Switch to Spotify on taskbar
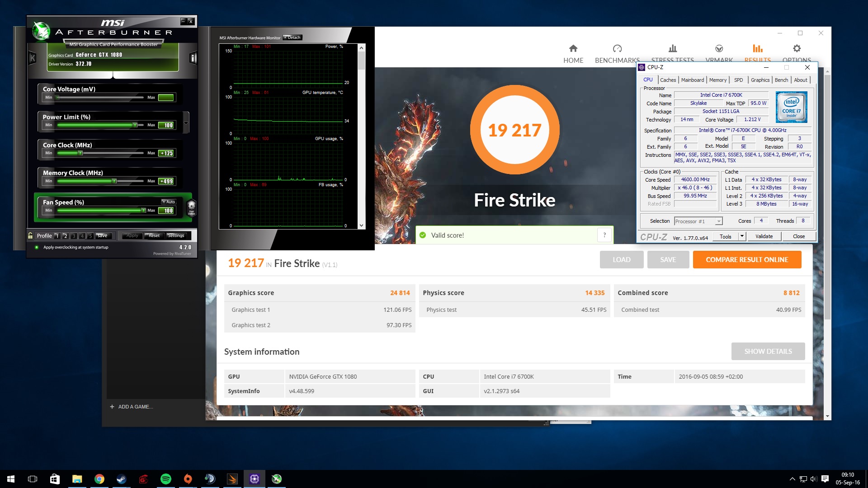This screenshot has width=868, height=488. click(165, 479)
